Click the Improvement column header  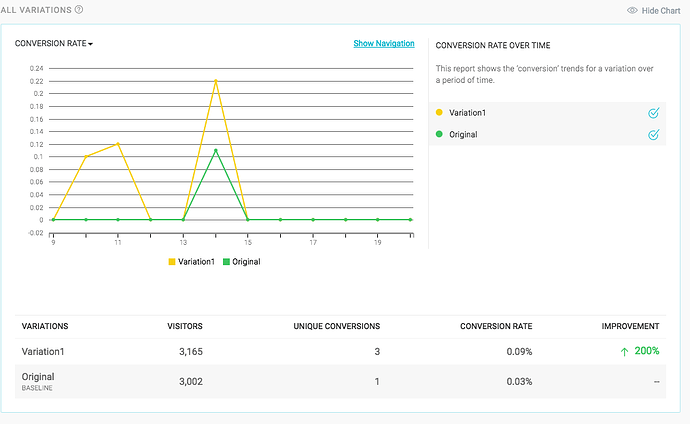[x=630, y=326]
